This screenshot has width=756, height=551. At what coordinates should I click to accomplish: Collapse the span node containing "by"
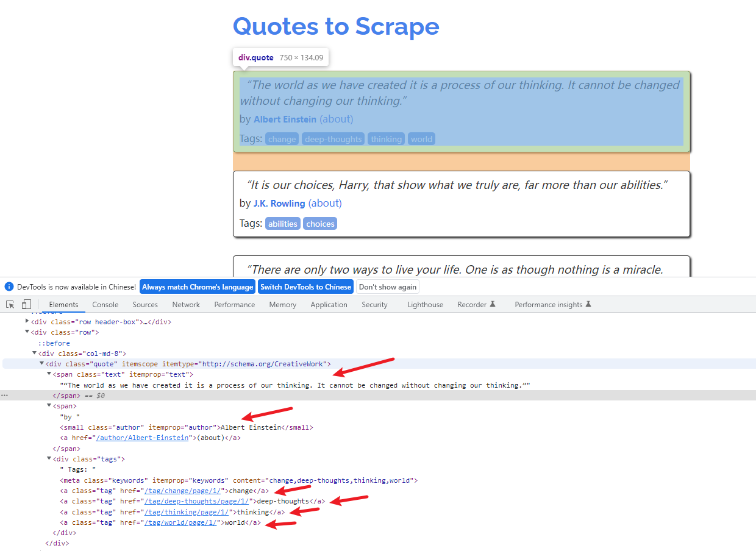[x=49, y=406]
